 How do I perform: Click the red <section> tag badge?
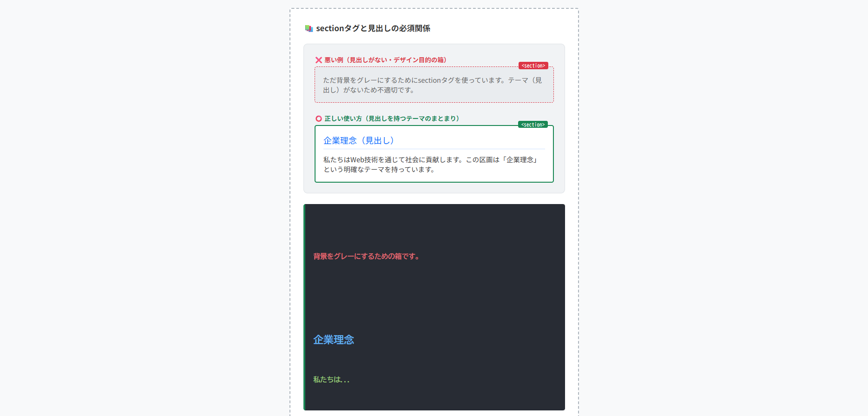pos(533,66)
